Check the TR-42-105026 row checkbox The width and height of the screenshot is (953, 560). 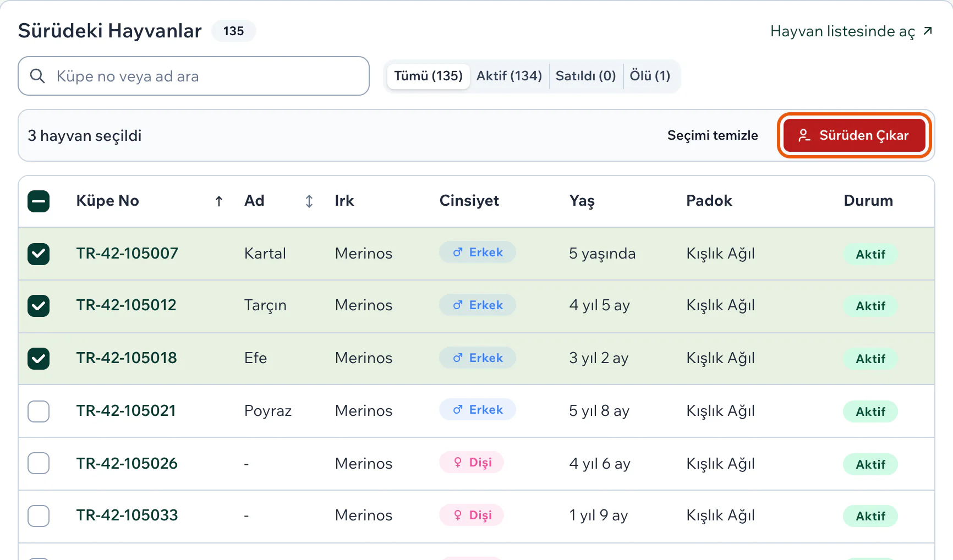click(x=39, y=463)
